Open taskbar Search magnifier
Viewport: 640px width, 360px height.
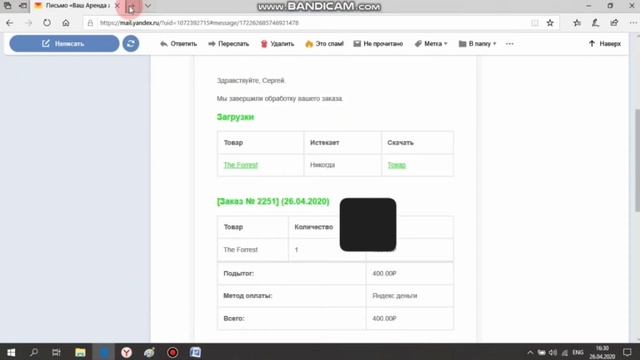(x=34, y=352)
